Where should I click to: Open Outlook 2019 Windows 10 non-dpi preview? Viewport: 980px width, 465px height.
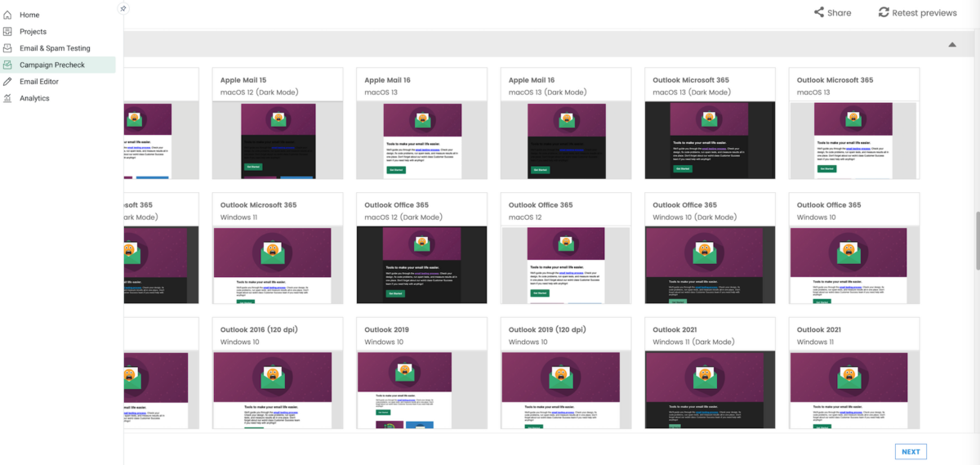coord(421,388)
